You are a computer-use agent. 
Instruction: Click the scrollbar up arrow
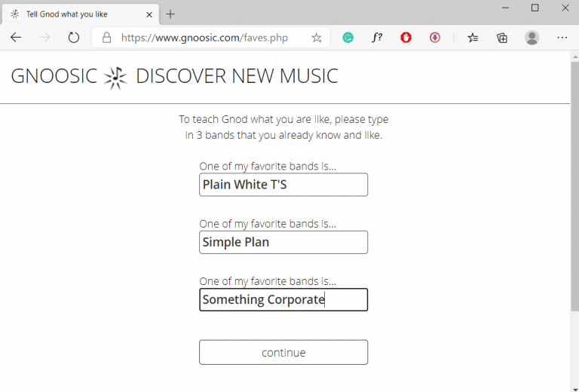[575, 57]
